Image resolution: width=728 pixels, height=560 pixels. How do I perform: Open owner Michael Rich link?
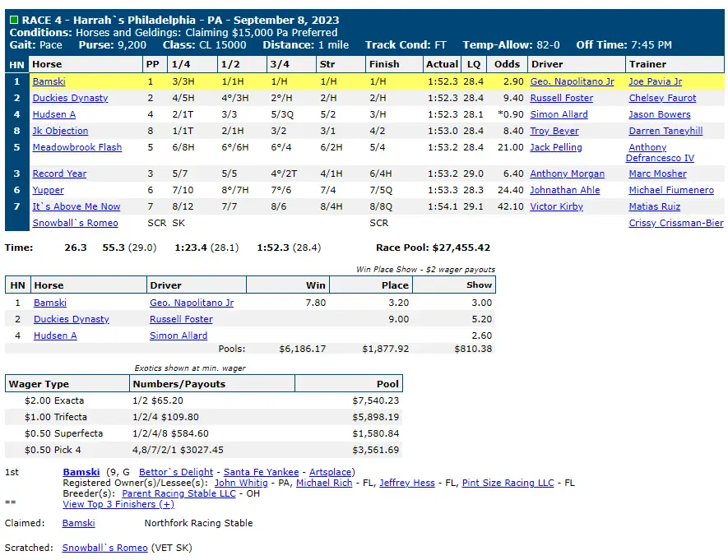(324, 483)
